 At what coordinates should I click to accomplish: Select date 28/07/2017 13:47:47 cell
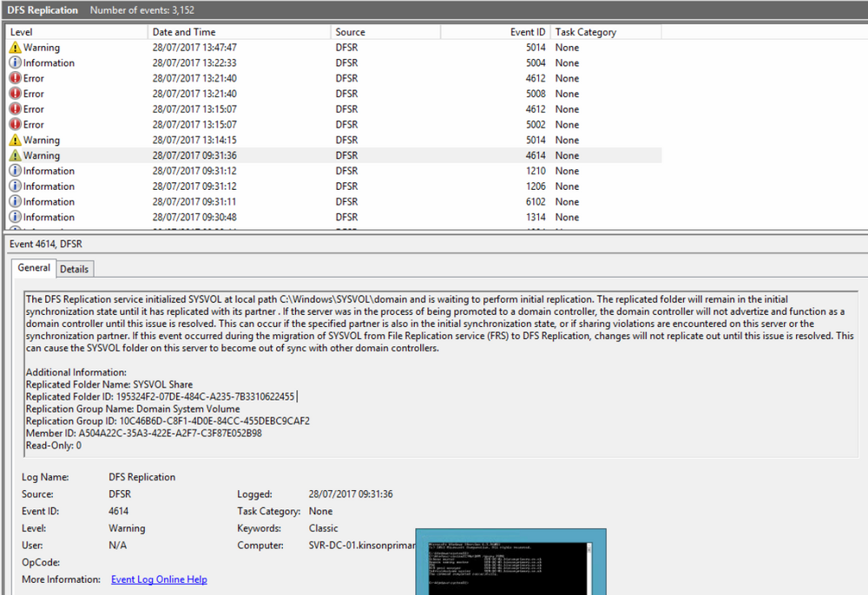pos(194,48)
